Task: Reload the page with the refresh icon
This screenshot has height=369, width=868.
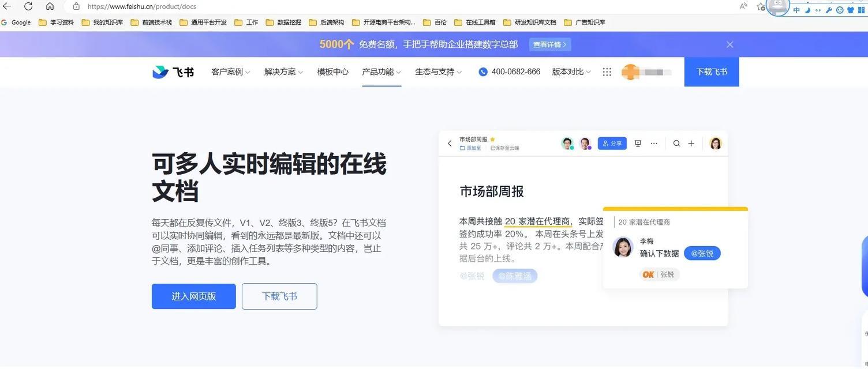Action: coord(28,6)
